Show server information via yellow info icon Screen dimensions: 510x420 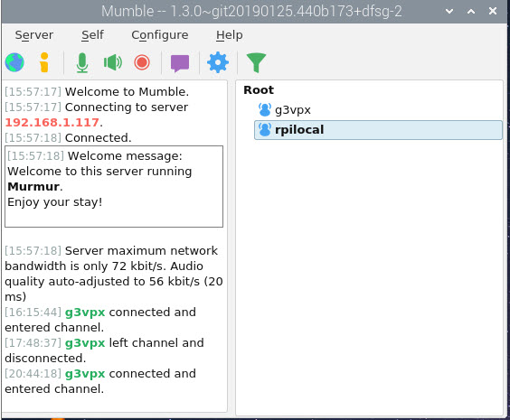(x=44, y=62)
